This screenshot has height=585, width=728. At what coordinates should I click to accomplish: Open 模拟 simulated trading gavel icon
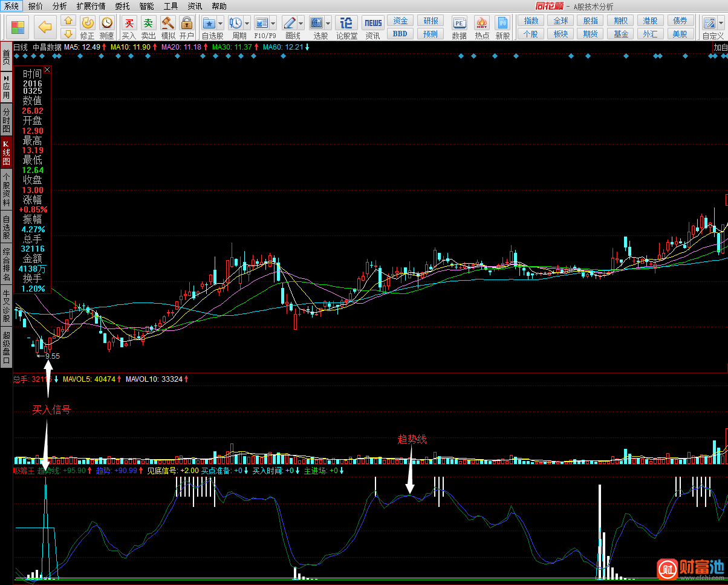click(168, 27)
